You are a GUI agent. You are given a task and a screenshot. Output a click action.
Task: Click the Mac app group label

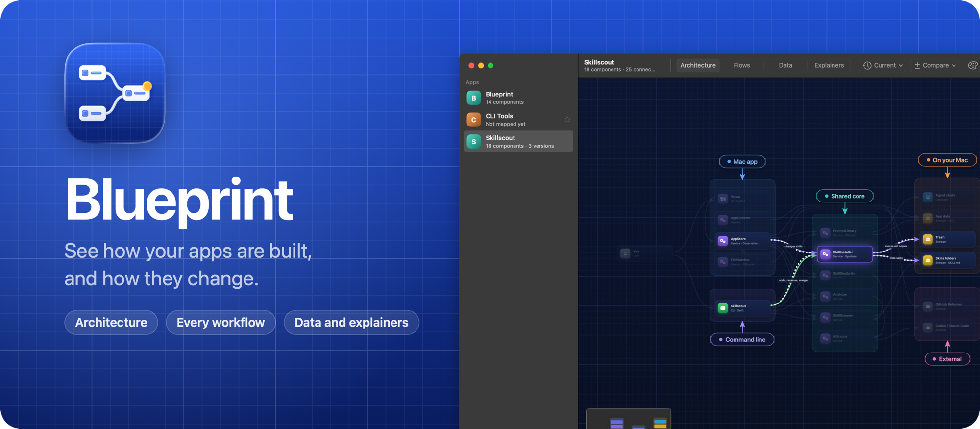742,162
